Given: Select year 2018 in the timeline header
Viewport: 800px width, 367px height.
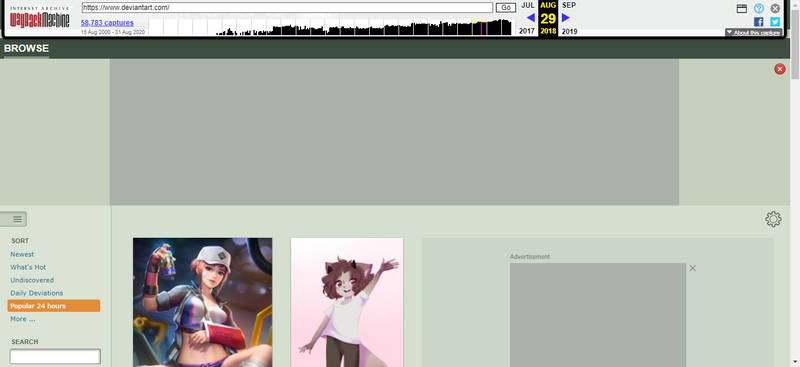Looking at the screenshot, I should [548, 31].
